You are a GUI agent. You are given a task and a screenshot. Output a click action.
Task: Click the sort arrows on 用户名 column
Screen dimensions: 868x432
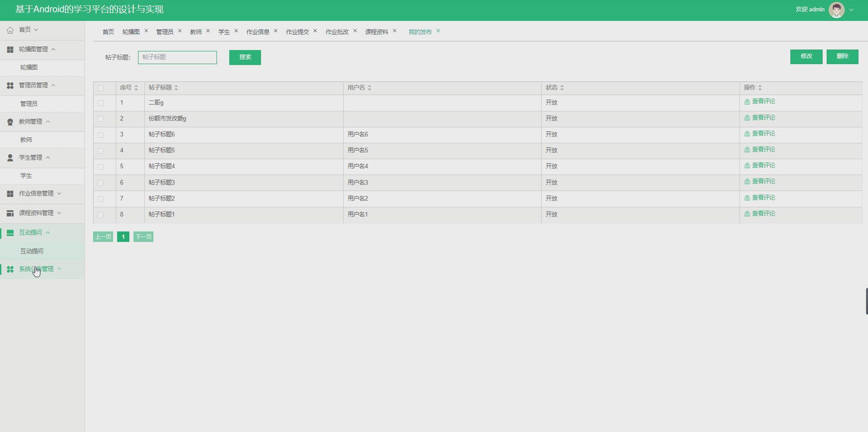(x=370, y=88)
